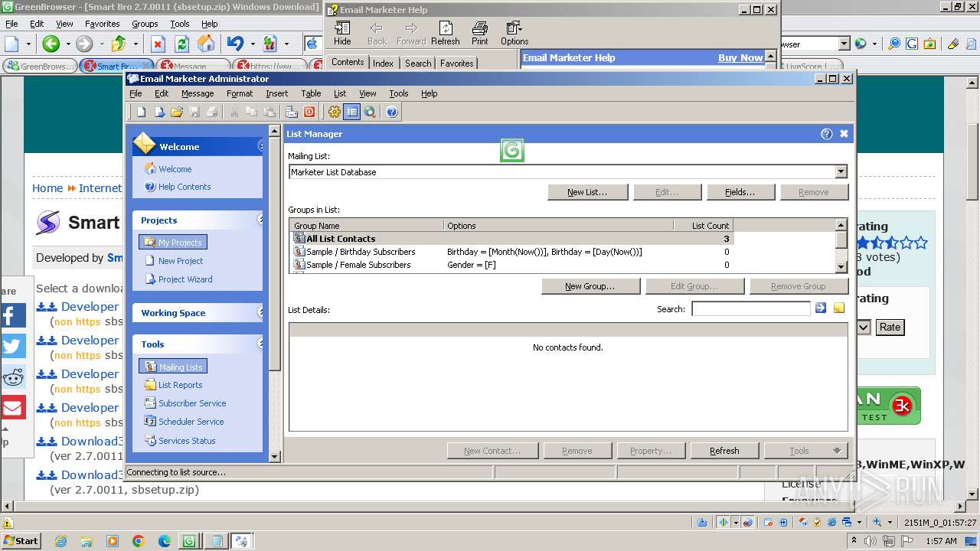
Task: Select Project Wizard in sidebar
Action: (x=185, y=279)
